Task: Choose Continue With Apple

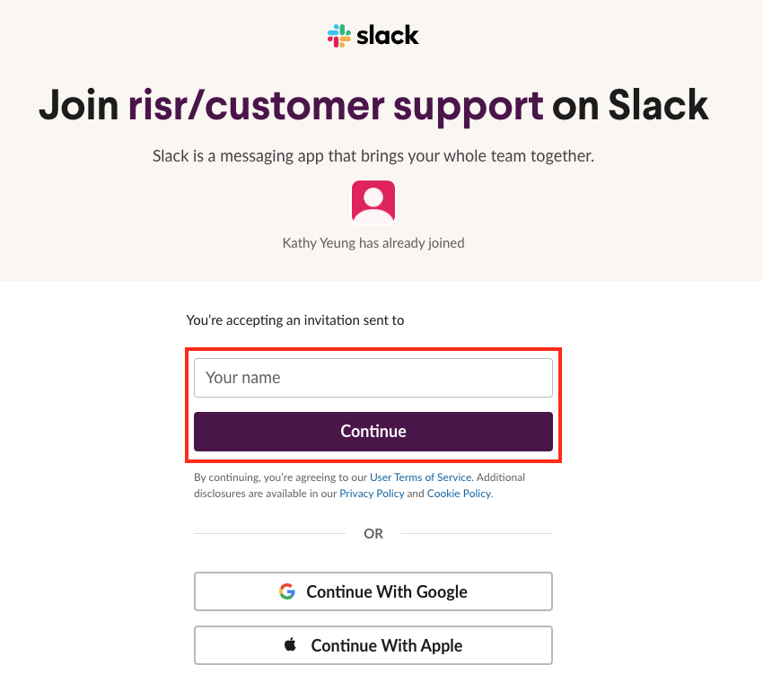Action: click(x=373, y=645)
